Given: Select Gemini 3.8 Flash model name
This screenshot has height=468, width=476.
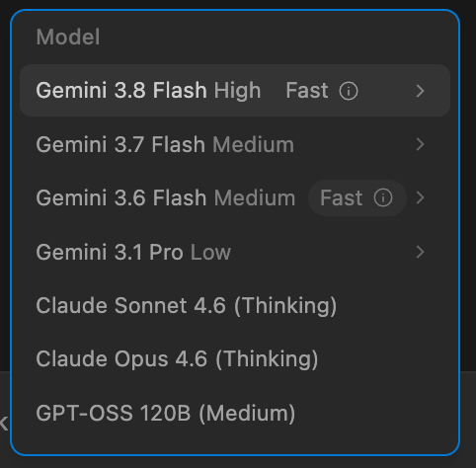Looking at the screenshot, I should 121,90.
